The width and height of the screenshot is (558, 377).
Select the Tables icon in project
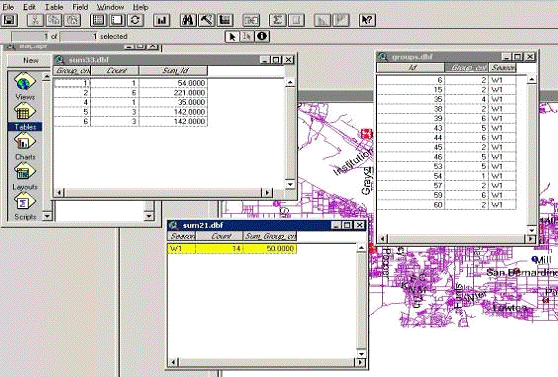coord(25,116)
